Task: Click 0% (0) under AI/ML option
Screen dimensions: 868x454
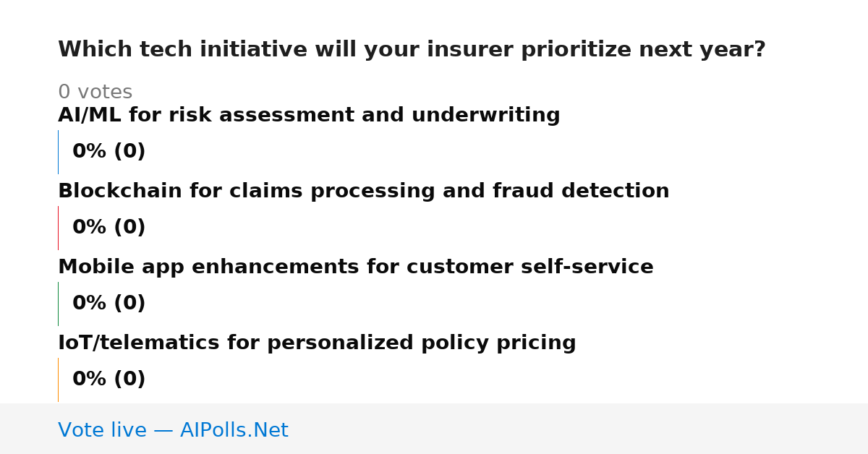Action: pos(109,152)
